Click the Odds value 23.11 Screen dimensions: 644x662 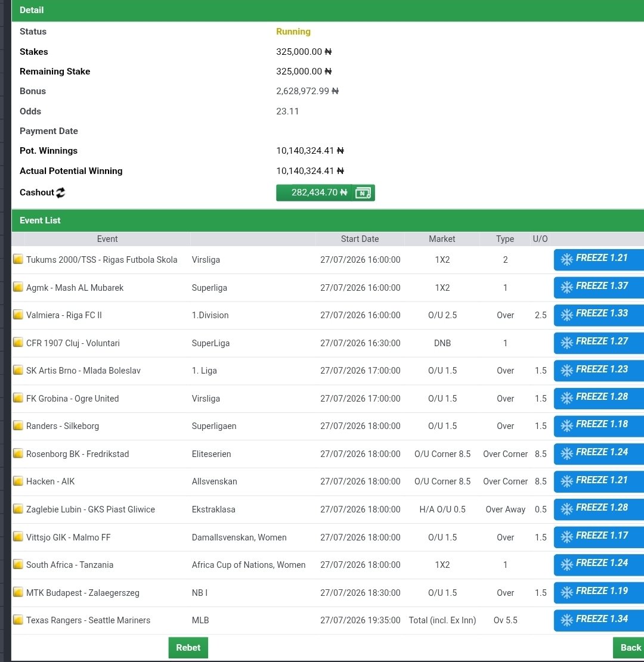pos(287,111)
